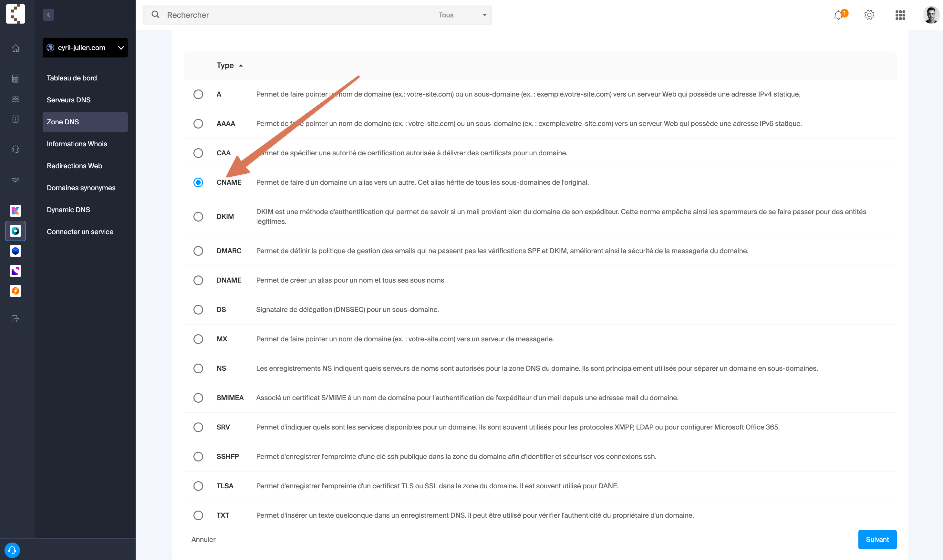Click the orange circular app icon

(16, 291)
